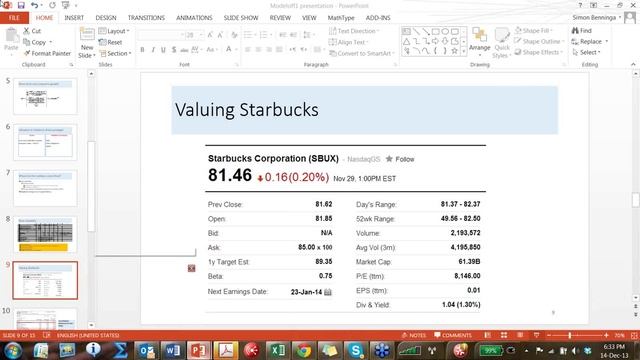Click Find in Editing group

[582, 31]
